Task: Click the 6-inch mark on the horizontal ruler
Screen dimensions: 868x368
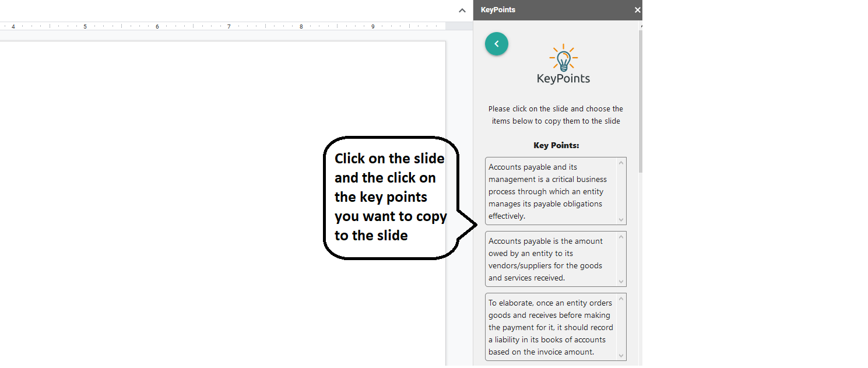Action: coord(157,26)
